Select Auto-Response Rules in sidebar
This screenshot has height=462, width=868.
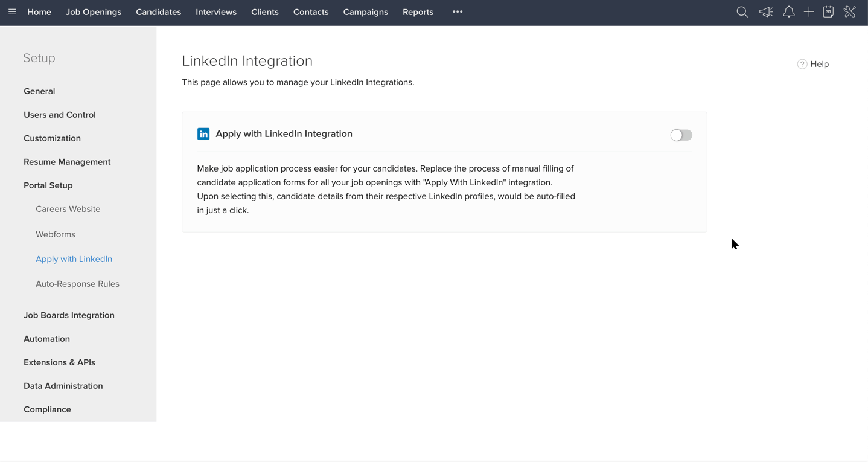[x=77, y=284]
